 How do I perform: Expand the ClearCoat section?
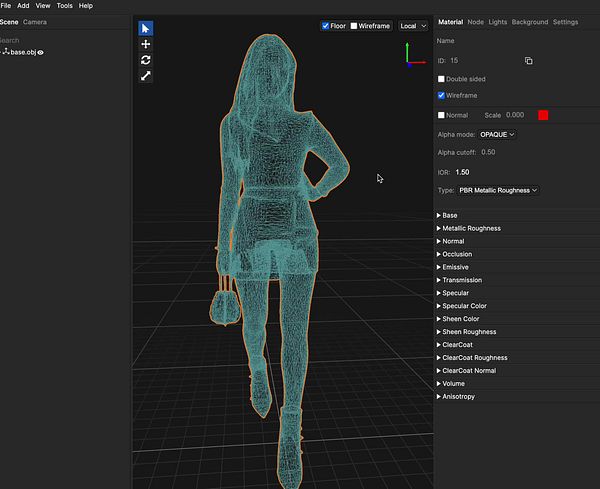pyautogui.click(x=455, y=345)
